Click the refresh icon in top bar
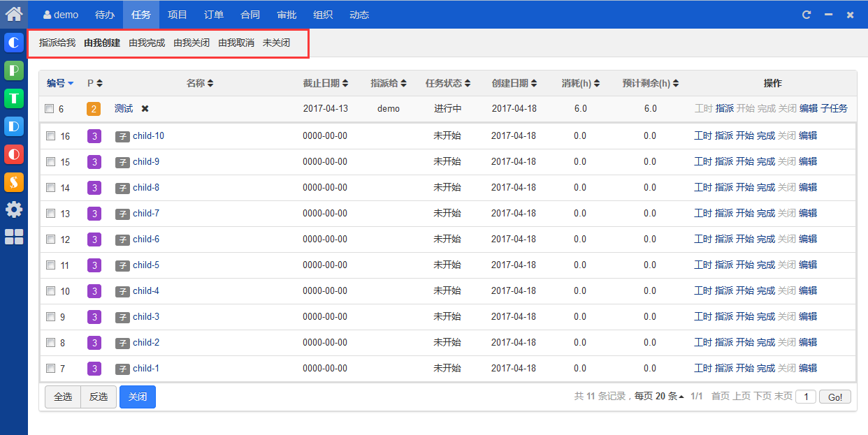 [x=806, y=15]
